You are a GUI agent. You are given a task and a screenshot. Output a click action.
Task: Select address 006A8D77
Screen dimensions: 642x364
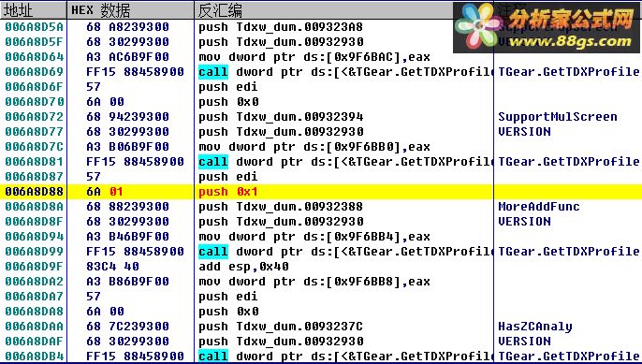tap(35, 131)
